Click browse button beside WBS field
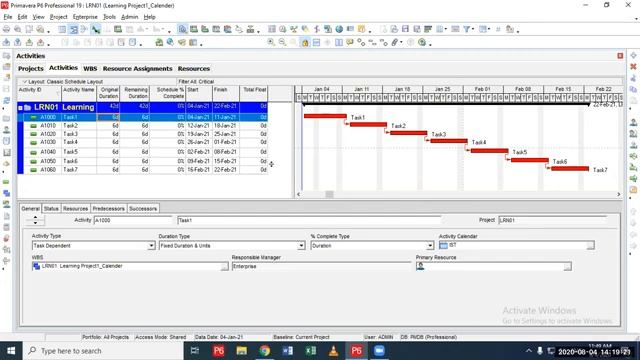 point(224,267)
